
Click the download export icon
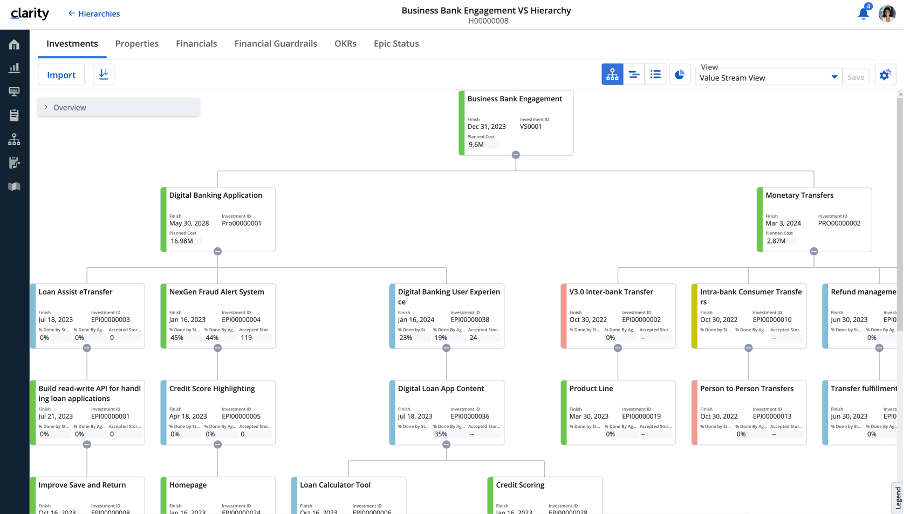[104, 74]
